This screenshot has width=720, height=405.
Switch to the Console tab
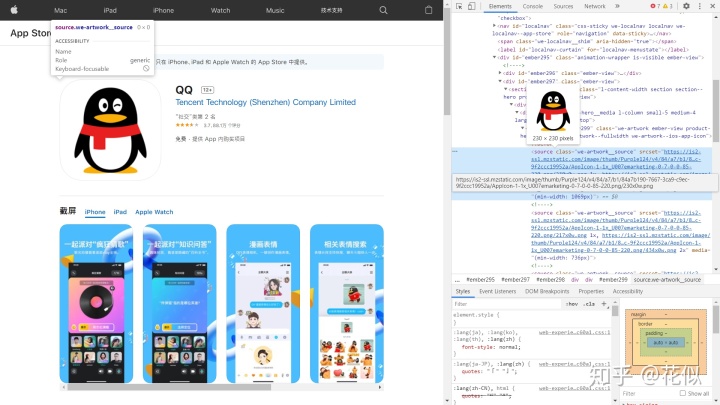pos(533,6)
